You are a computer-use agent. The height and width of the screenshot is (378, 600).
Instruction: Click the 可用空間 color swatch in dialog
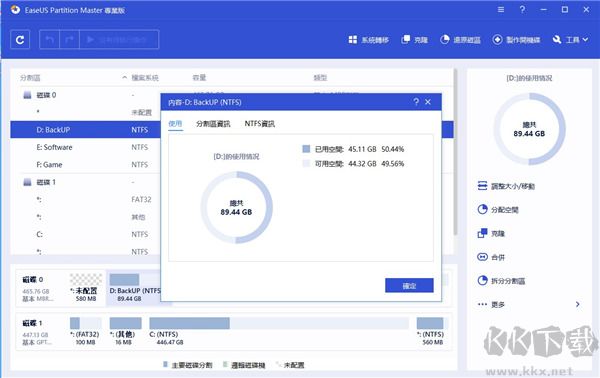click(306, 163)
